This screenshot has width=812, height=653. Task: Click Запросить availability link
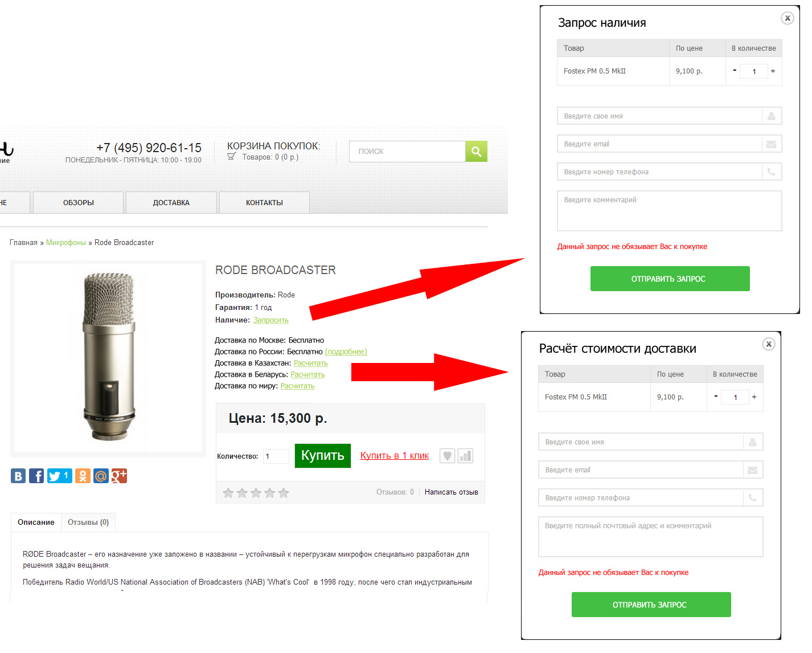(271, 320)
